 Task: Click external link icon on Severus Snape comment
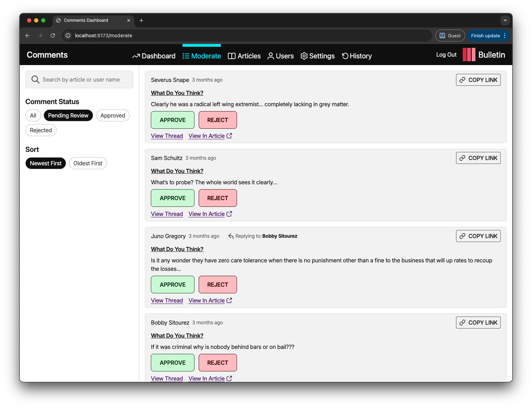[x=229, y=136]
